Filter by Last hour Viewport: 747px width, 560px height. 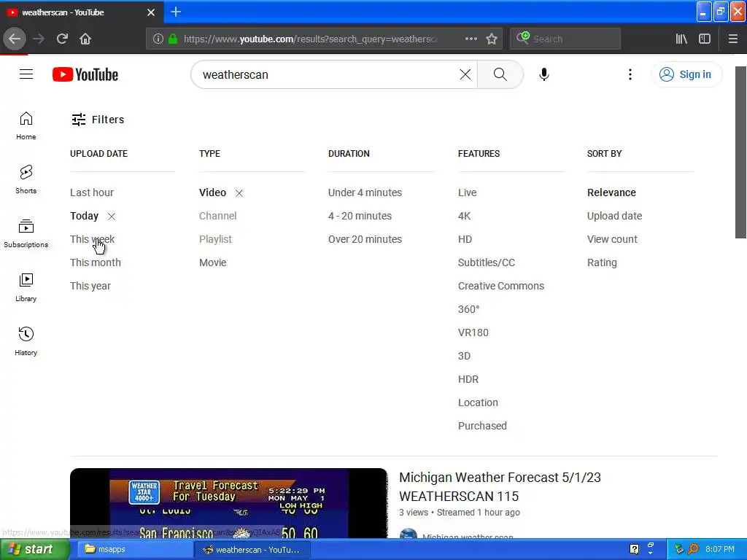point(92,192)
